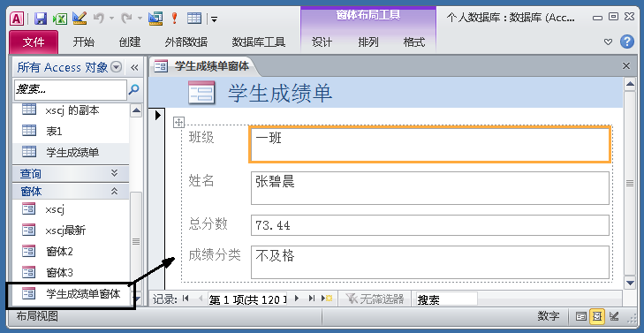Click the pencil-and-ruler design view icon
Screen dimensions: 644x333
80,18
